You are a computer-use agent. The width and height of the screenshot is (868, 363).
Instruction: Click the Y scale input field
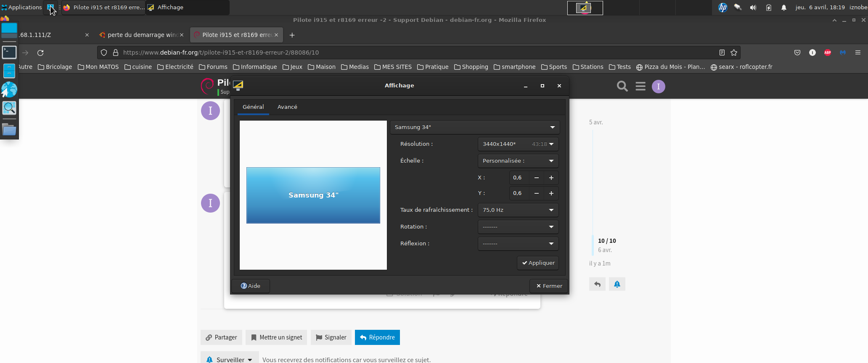pos(519,193)
